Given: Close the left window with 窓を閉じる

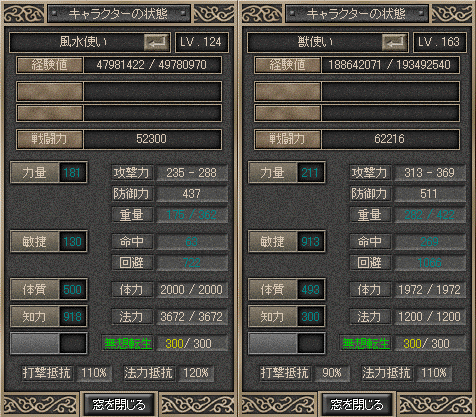Looking at the screenshot, I should tap(119, 405).
